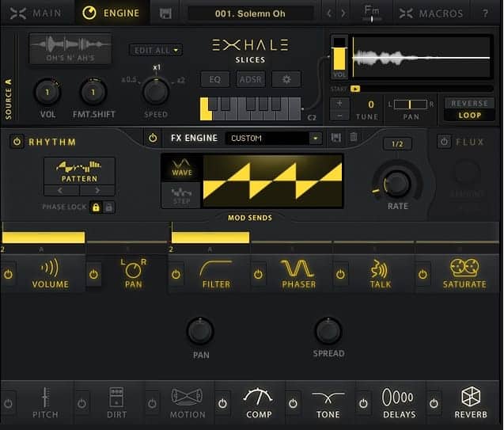Toggle the LOOP button
This screenshot has height=430, width=504.
(469, 115)
